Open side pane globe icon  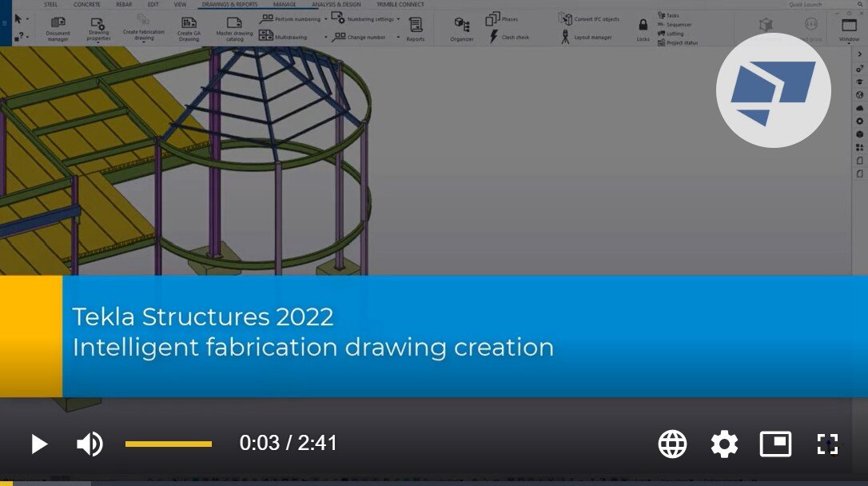click(x=860, y=94)
